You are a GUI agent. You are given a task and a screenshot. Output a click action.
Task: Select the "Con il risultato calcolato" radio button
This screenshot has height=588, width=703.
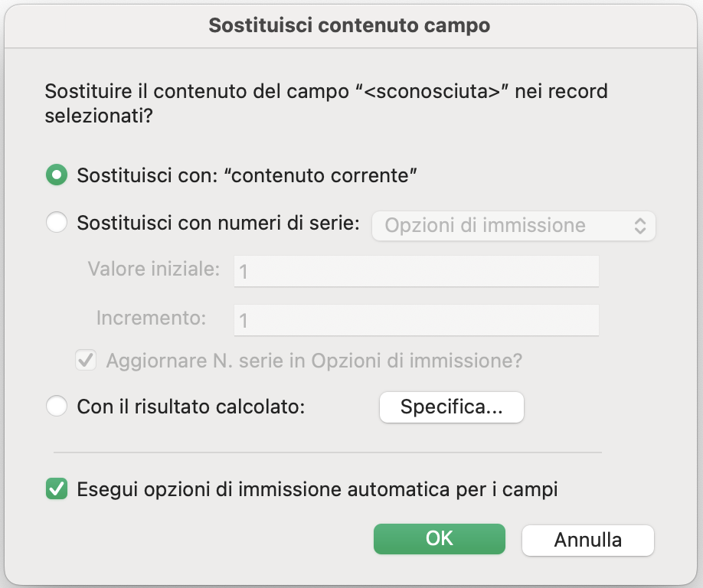tap(57, 406)
